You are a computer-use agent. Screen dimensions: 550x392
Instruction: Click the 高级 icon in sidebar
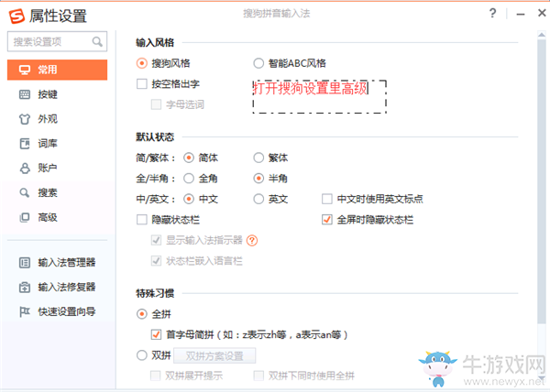[x=25, y=217]
